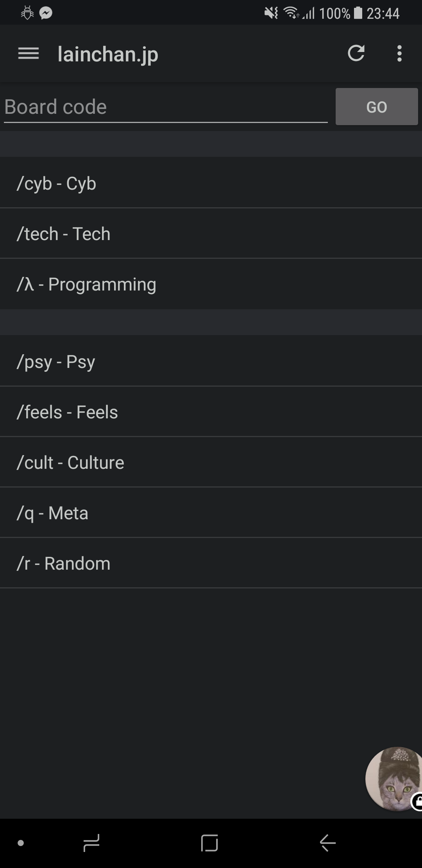422x868 pixels.
Task: Go to the /psy - Psy board
Action: [211, 361]
